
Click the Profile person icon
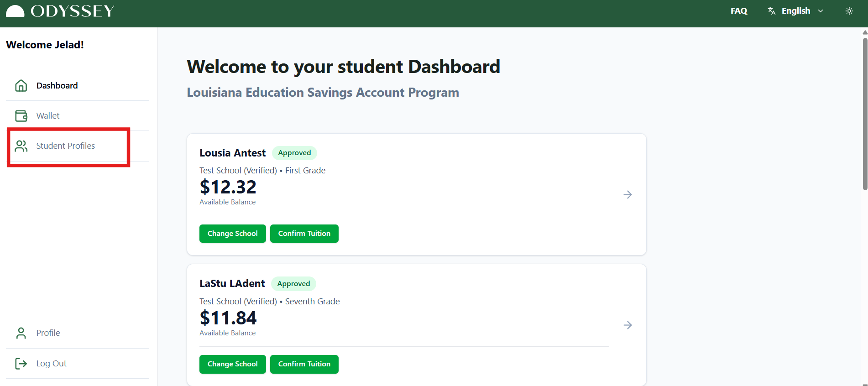[21, 333]
